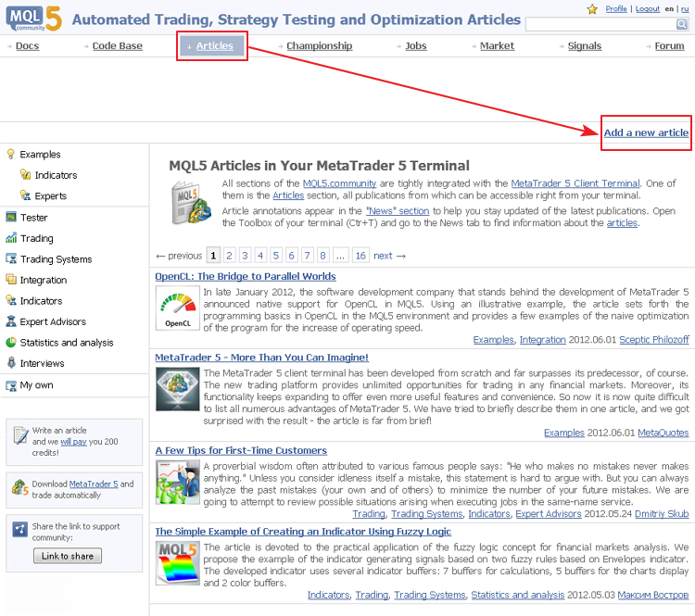Screen dimensions: 695x616
Task: Click the Trading Systems icon
Action: tap(11, 258)
